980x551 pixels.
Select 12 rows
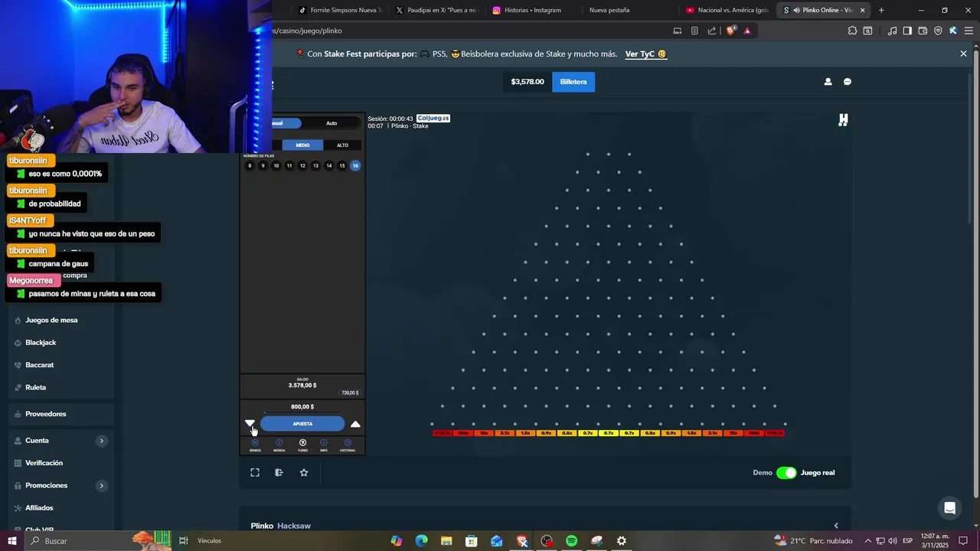click(x=302, y=166)
